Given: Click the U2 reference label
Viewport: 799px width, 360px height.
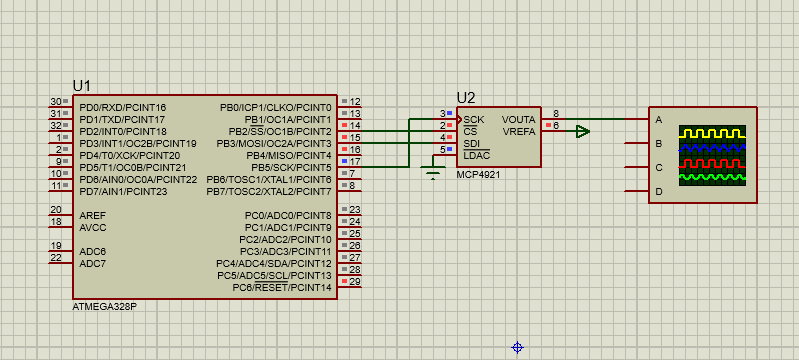Looking at the screenshot, I should [466, 98].
